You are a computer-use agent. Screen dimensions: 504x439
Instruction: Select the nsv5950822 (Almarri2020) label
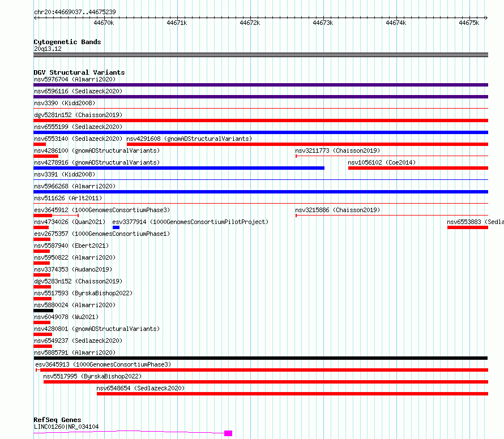click(x=75, y=257)
